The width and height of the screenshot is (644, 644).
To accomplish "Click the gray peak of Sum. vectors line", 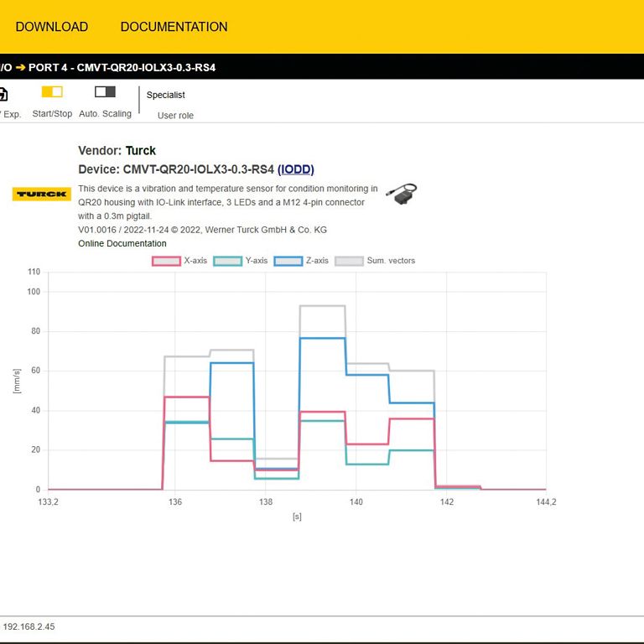I will coord(322,306).
